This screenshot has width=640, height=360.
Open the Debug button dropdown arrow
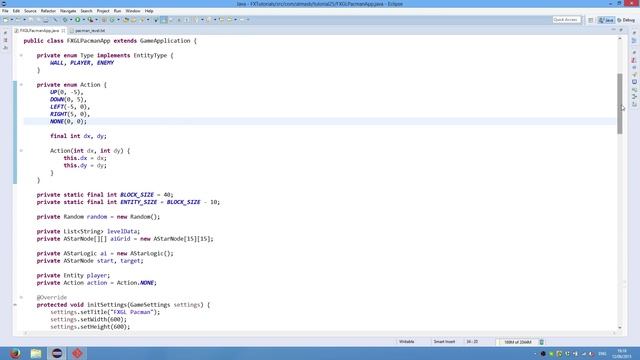pyautogui.click(x=71, y=20)
